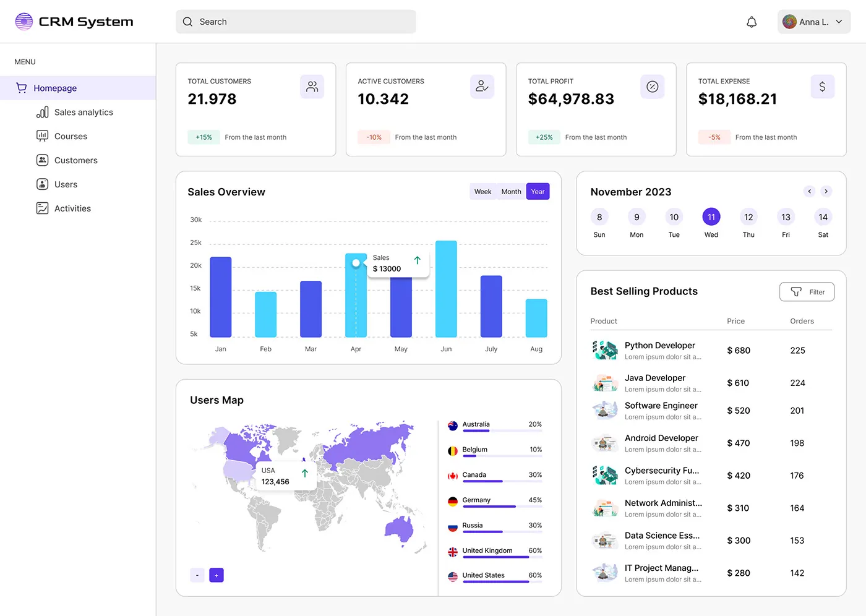Viewport: 866px width, 616px height.
Task: Select the Homepage menu item
Action: click(x=55, y=88)
